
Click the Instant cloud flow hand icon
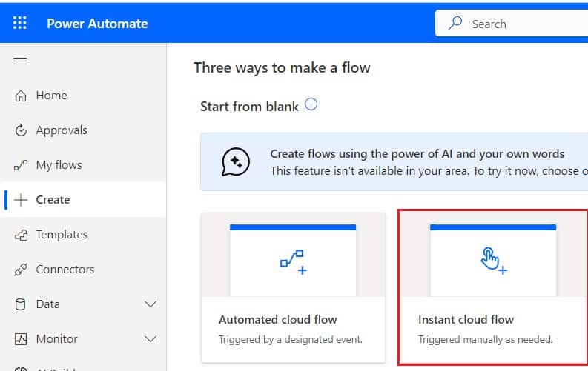(x=494, y=261)
